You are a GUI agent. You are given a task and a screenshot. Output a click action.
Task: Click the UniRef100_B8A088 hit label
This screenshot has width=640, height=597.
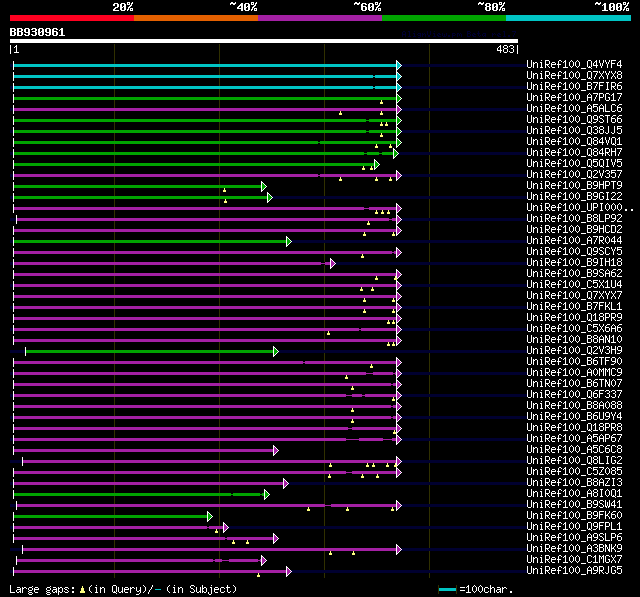pos(574,406)
